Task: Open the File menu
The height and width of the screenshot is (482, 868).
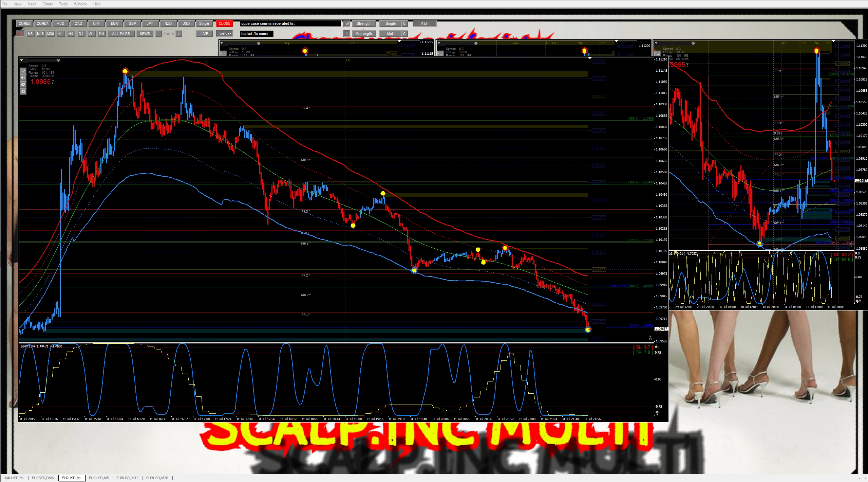Action: (x=5, y=4)
